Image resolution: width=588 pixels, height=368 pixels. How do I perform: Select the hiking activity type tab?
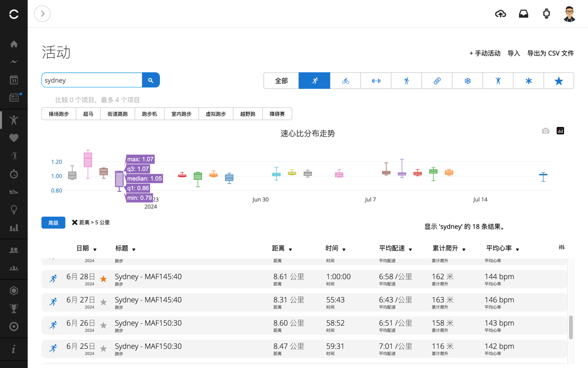click(407, 80)
